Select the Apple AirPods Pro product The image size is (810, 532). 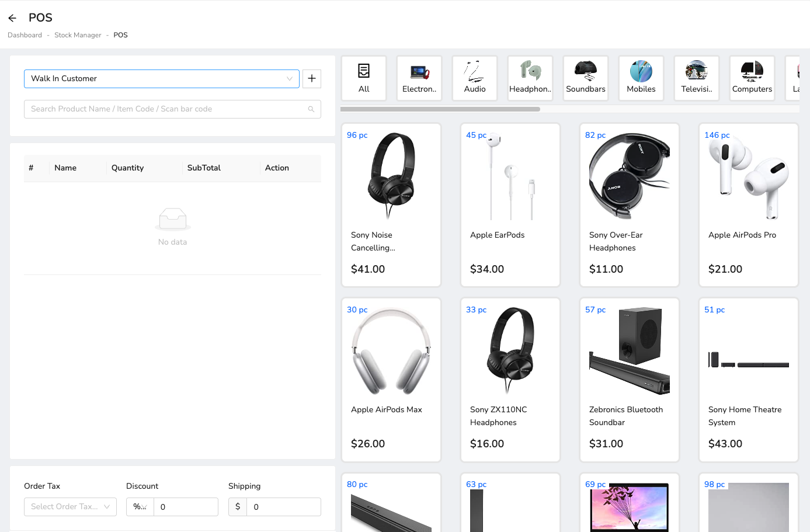(749, 205)
